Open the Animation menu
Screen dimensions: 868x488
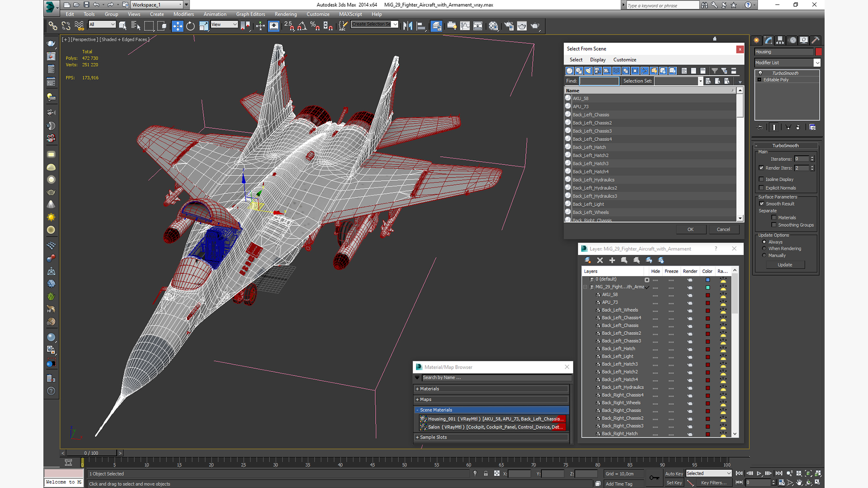215,14
